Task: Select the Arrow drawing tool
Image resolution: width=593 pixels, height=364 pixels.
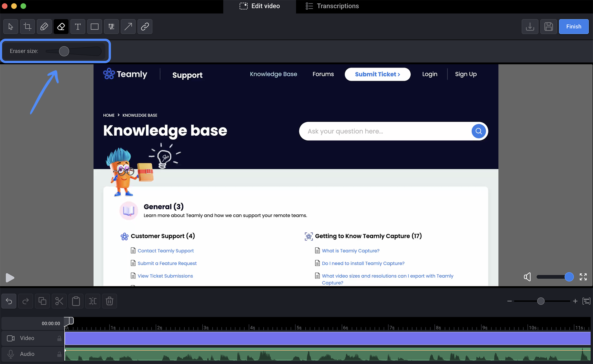Action: 128,26
